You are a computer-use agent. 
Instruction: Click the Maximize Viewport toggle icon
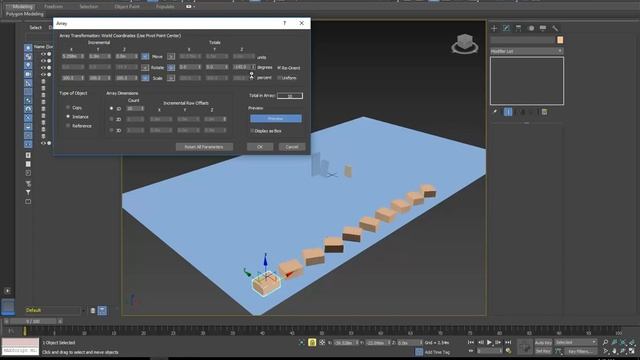[632, 351]
